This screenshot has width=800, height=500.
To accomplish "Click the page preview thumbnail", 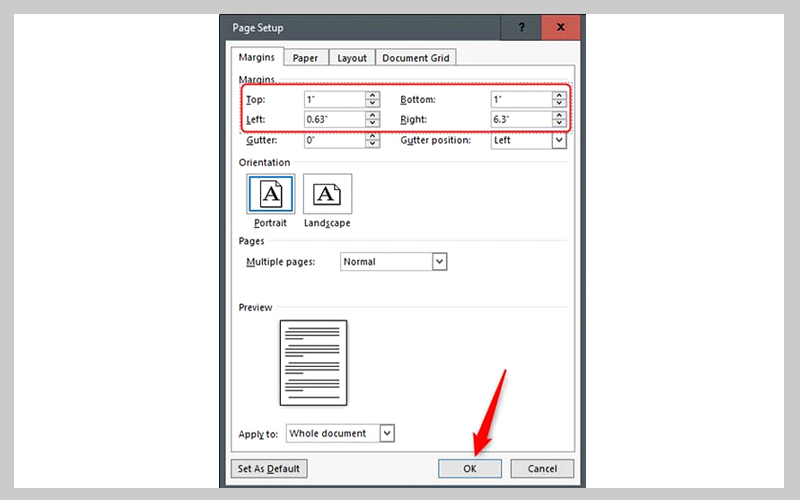I will (313, 362).
